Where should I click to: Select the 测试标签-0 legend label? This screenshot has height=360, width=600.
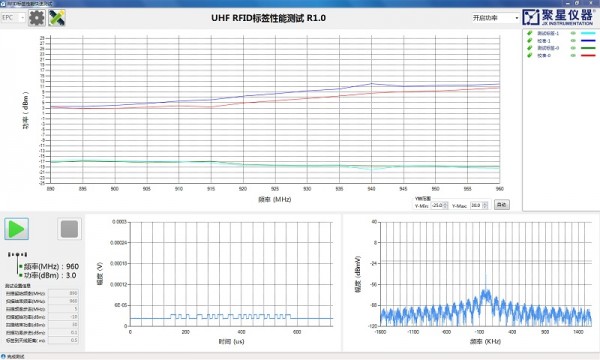(x=548, y=48)
